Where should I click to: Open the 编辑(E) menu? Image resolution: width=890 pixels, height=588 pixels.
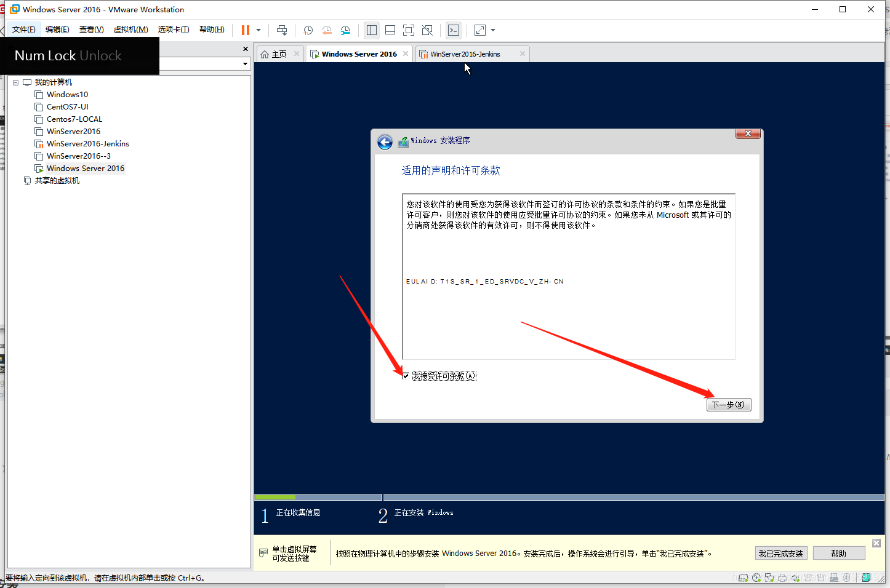pyautogui.click(x=57, y=30)
